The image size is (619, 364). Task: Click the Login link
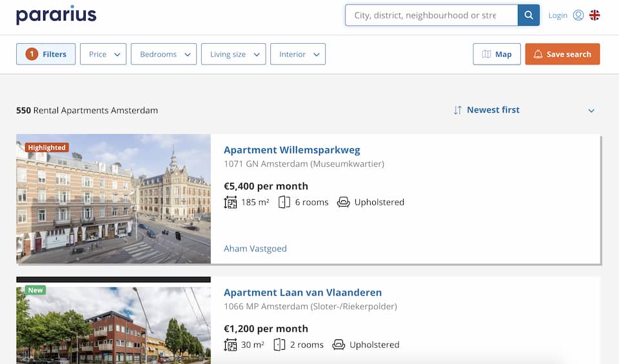coord(558,15)
